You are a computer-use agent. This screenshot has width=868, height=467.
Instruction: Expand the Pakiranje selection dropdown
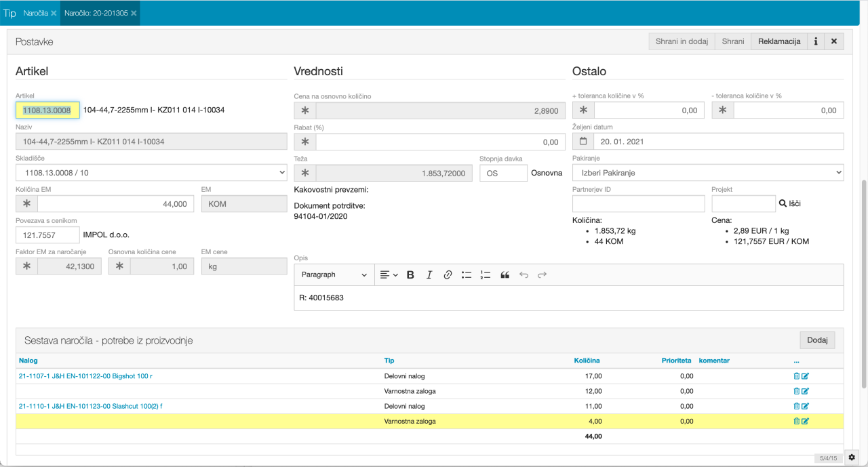(708, 173)
